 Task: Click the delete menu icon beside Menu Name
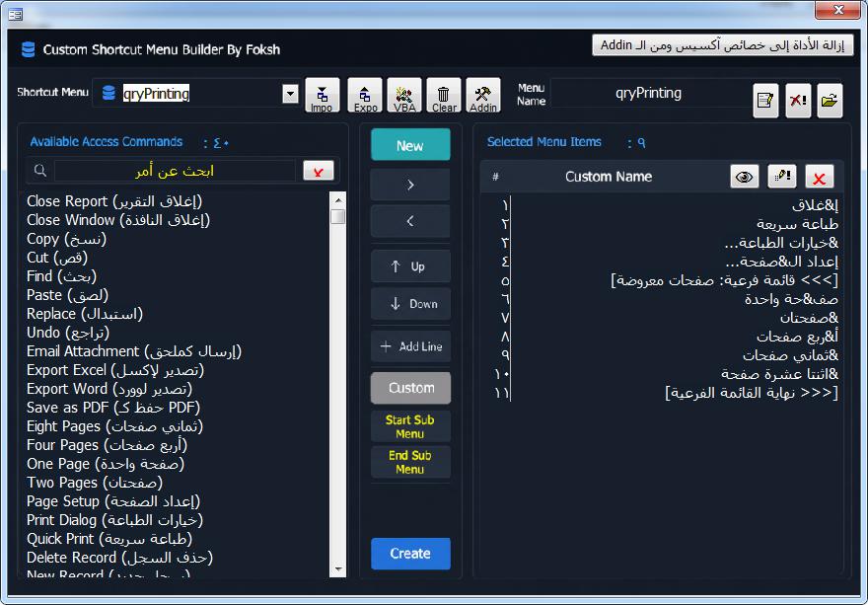(798, 101)
